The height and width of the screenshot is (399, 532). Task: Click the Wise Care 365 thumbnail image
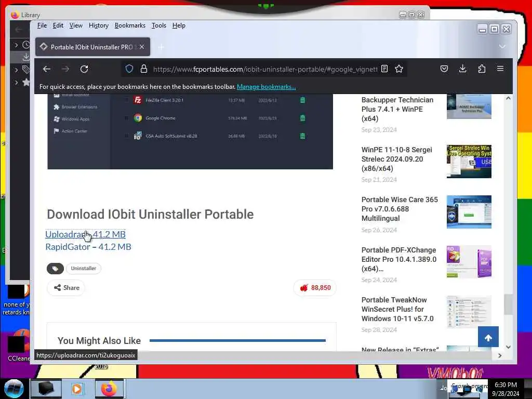pos(469,212)
